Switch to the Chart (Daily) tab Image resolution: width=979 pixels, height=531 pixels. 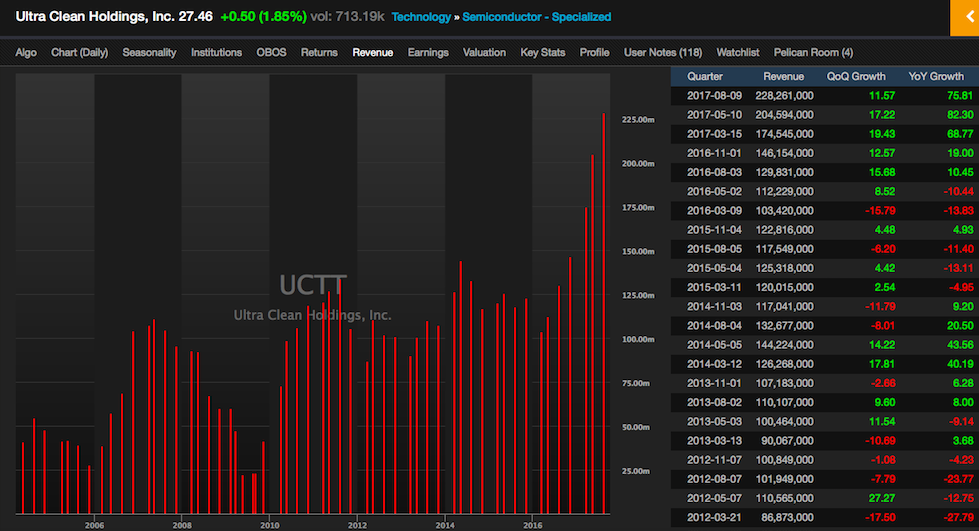(x=79, y=52)
